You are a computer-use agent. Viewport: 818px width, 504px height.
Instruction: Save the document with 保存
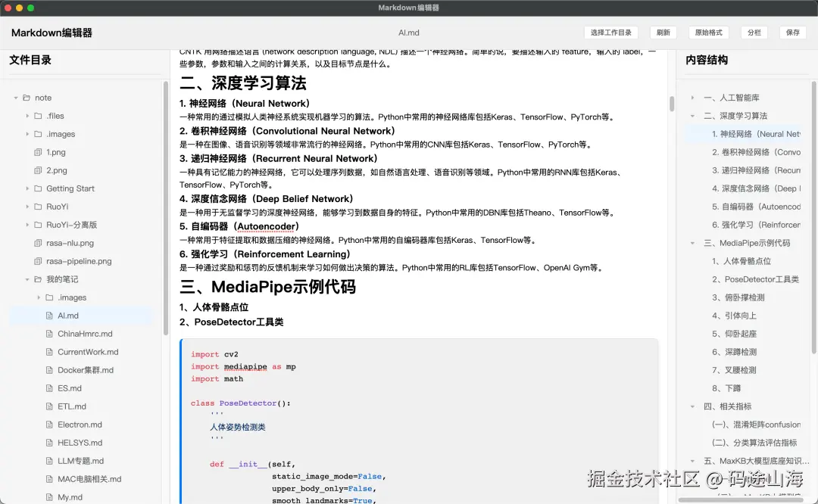(792, 33)
